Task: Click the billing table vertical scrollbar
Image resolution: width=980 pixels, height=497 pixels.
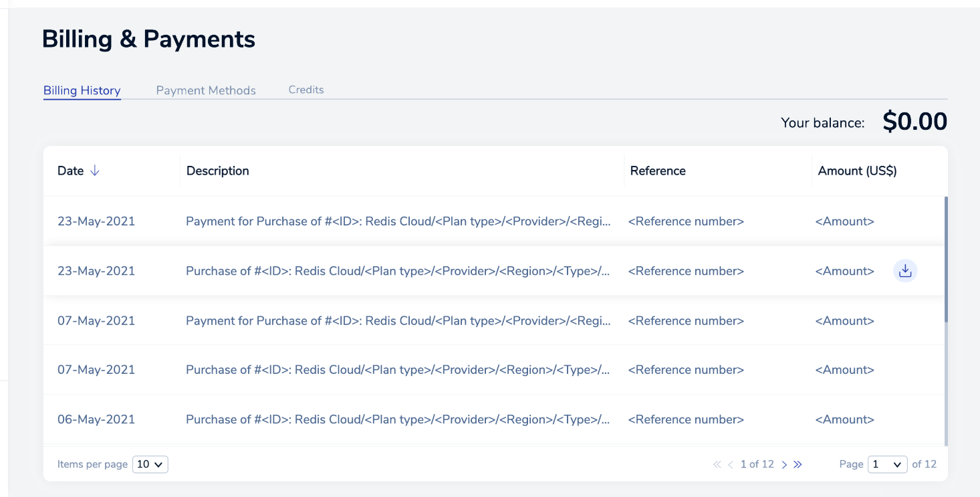Action: point(946,261)
